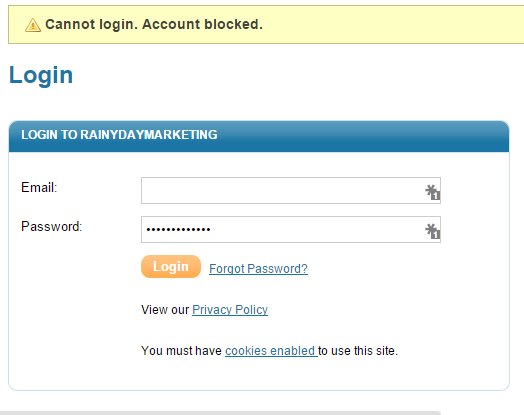Screen dimensions: 524x415
Task: Open the Privacy Policy link
Action: [230, 310]
